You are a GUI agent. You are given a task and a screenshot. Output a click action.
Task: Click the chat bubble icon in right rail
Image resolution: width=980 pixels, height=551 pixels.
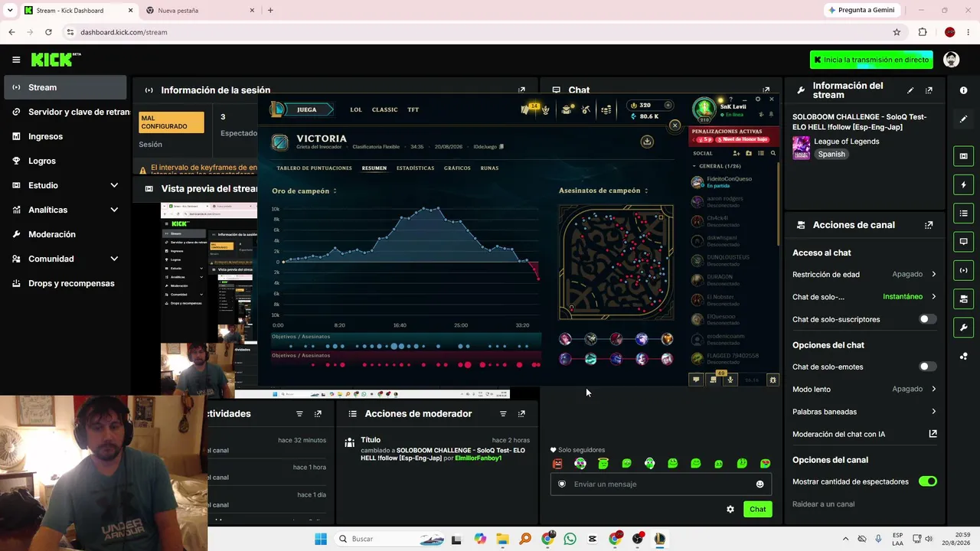coord(963,241)
